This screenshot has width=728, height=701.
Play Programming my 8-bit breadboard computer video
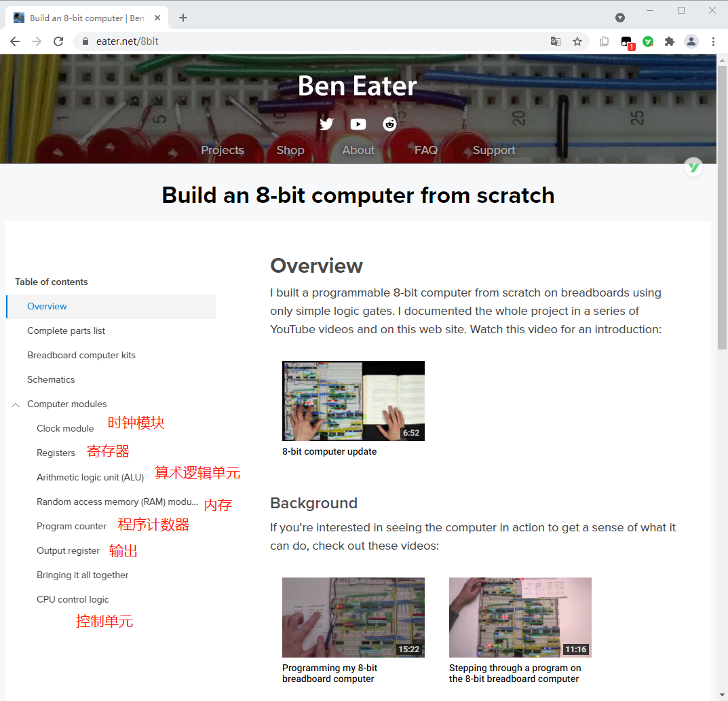tap(353, 618)
